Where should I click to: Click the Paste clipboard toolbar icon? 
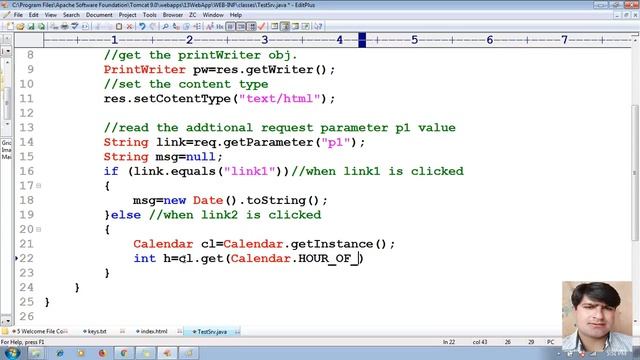pos(119,27)
